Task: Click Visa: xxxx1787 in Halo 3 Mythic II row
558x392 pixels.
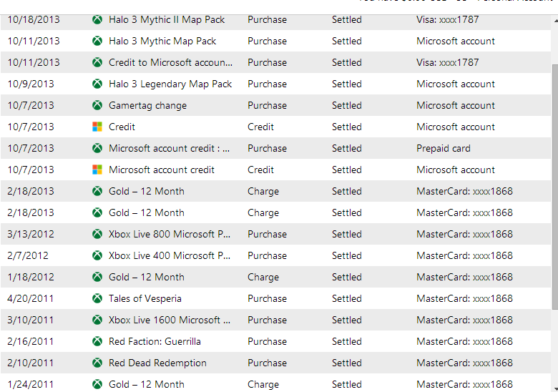Action: (448, 19)
